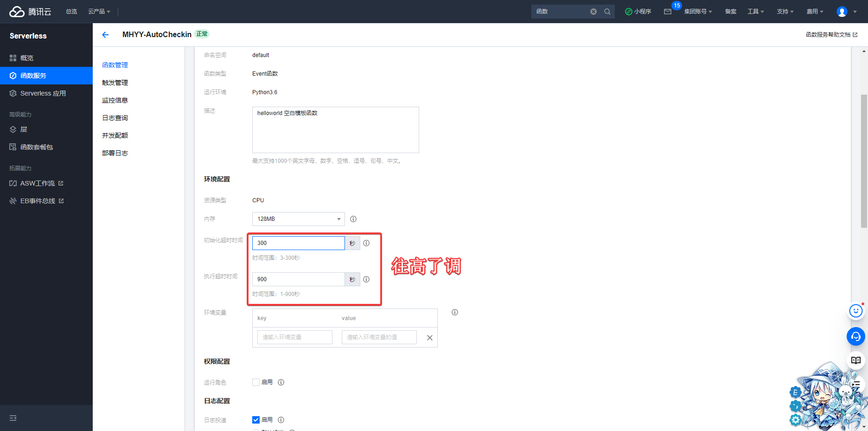Uncheck the 日志投递 启用 checkbox
The image size is (868, 431).
pos(256,420)
